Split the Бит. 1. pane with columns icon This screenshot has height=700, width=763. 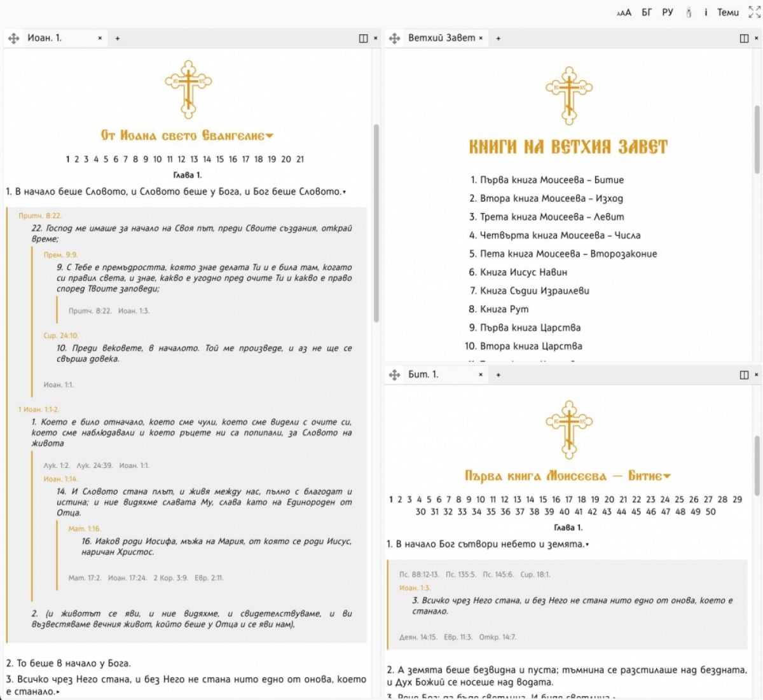point(744,374)
